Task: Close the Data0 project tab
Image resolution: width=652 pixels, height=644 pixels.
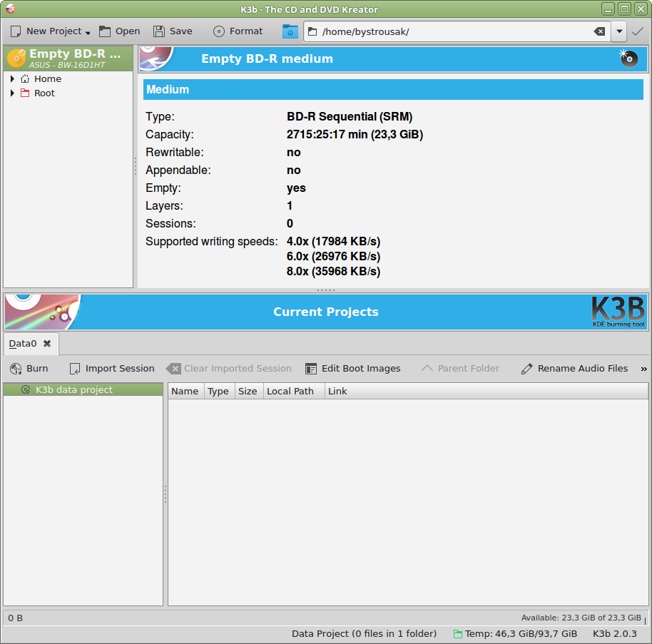Action: coord(47,344)
